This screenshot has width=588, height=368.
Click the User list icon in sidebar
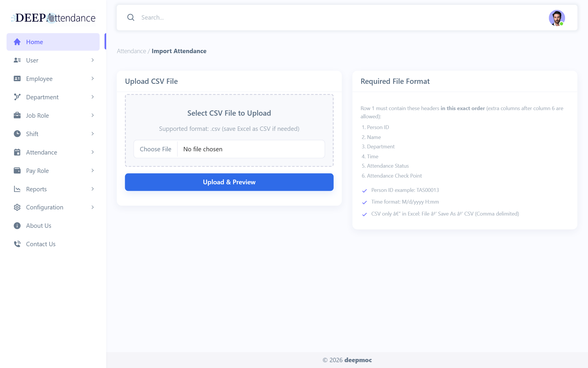[x=17, y=60]
